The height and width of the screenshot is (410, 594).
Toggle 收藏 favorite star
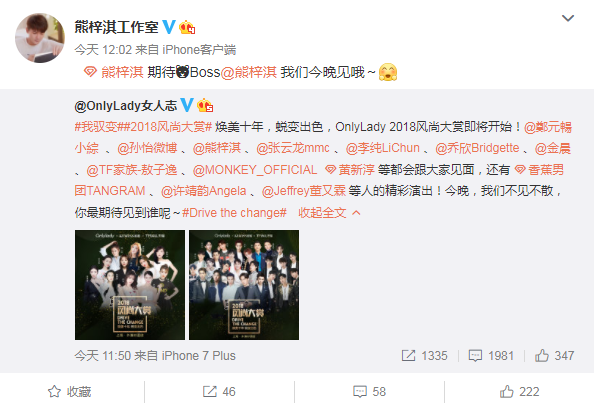click(x=70, y=391)
